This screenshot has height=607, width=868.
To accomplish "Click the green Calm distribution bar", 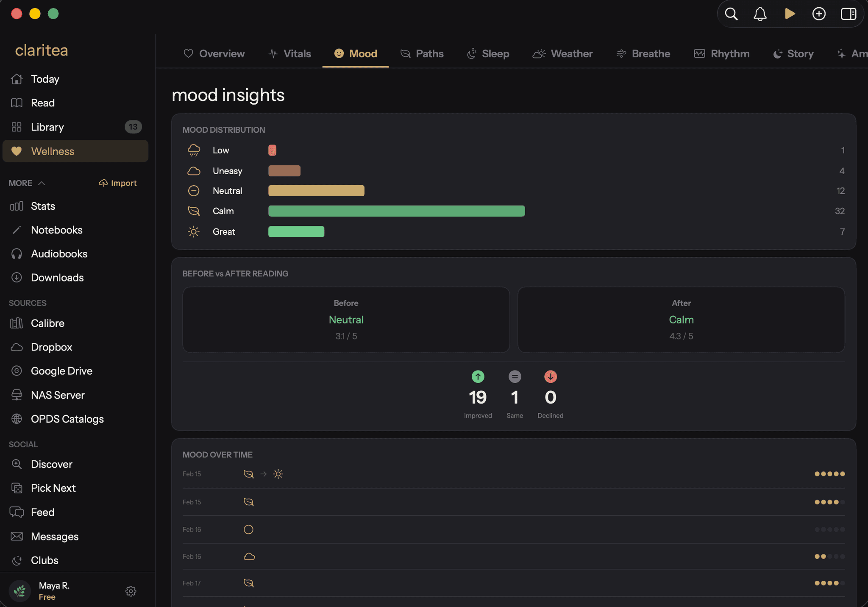I will point(396,211).
